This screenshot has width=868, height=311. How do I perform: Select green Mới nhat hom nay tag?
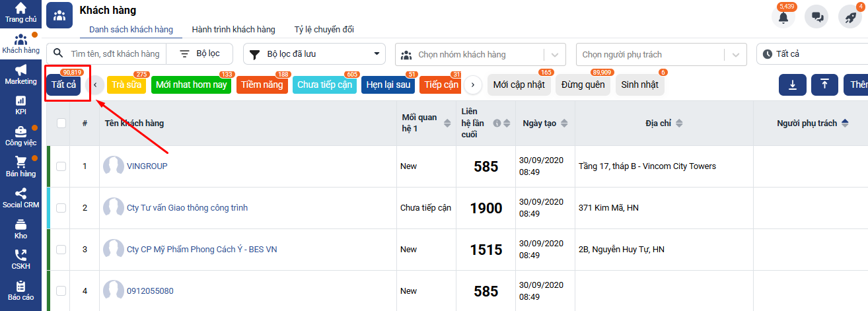(191, 85)
